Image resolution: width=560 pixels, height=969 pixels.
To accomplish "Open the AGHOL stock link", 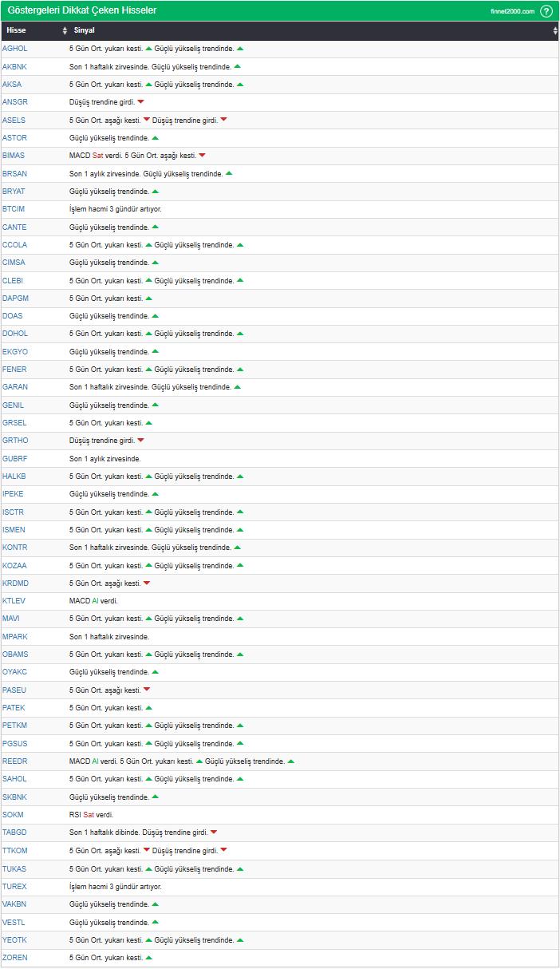I will click(14, 49).
